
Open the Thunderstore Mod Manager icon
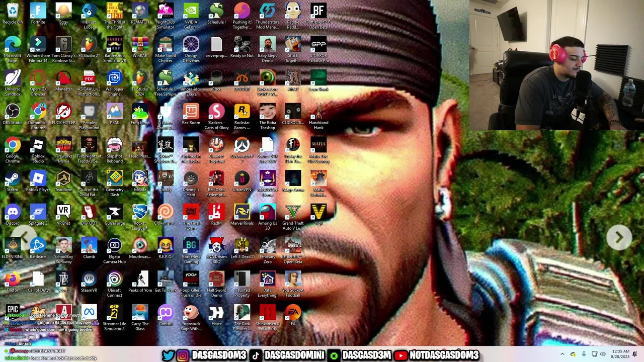pos(268,16)
